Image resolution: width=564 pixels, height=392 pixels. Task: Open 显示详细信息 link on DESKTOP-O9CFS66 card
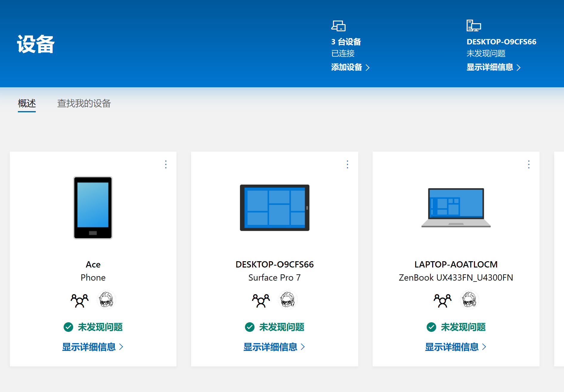274,347
